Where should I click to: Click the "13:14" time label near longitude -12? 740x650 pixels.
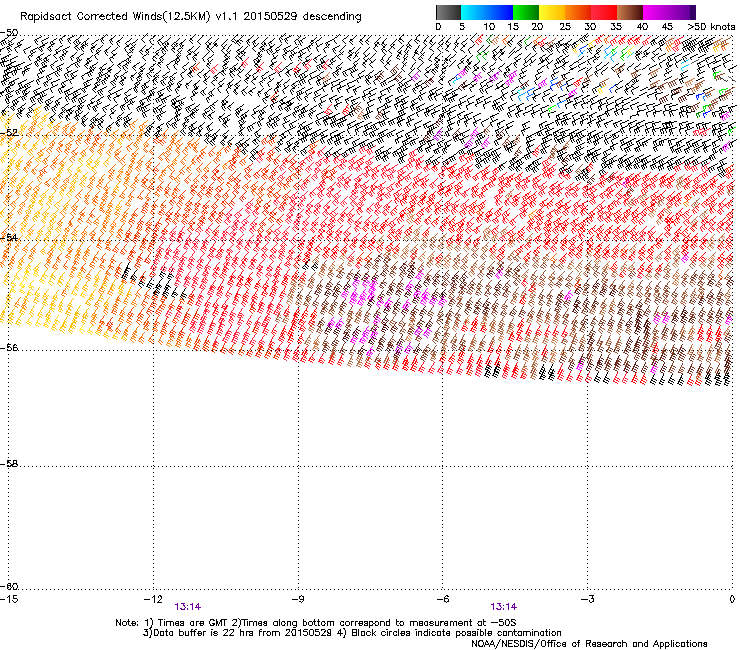tap(187, 607)
